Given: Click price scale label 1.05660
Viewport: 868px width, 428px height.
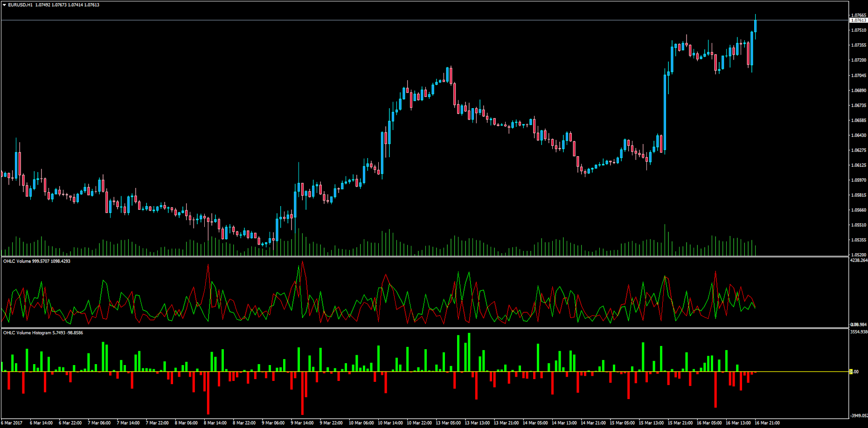Looking at the screenshot, I should (x=859, y=210).
